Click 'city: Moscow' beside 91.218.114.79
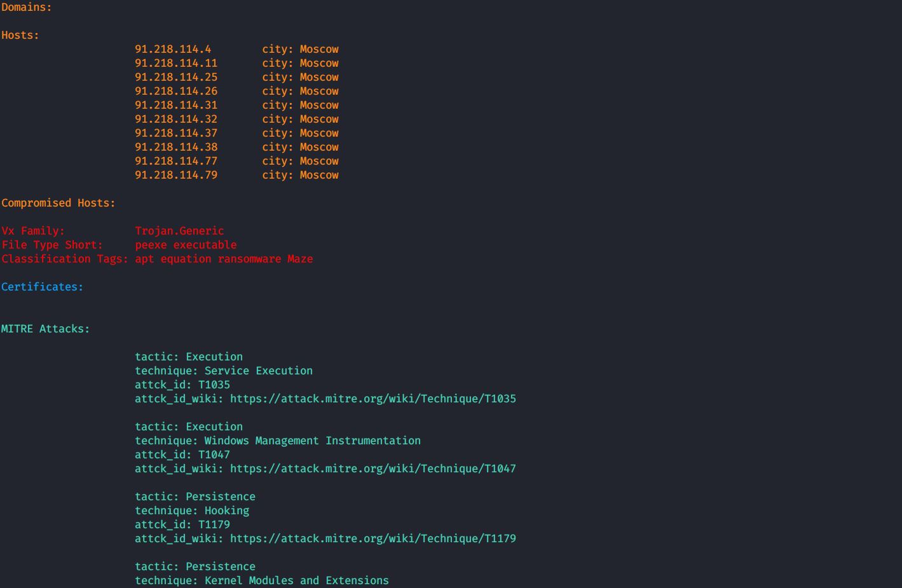Image resolution: width=902 pixels, height=588 pixels. (300, 175)
